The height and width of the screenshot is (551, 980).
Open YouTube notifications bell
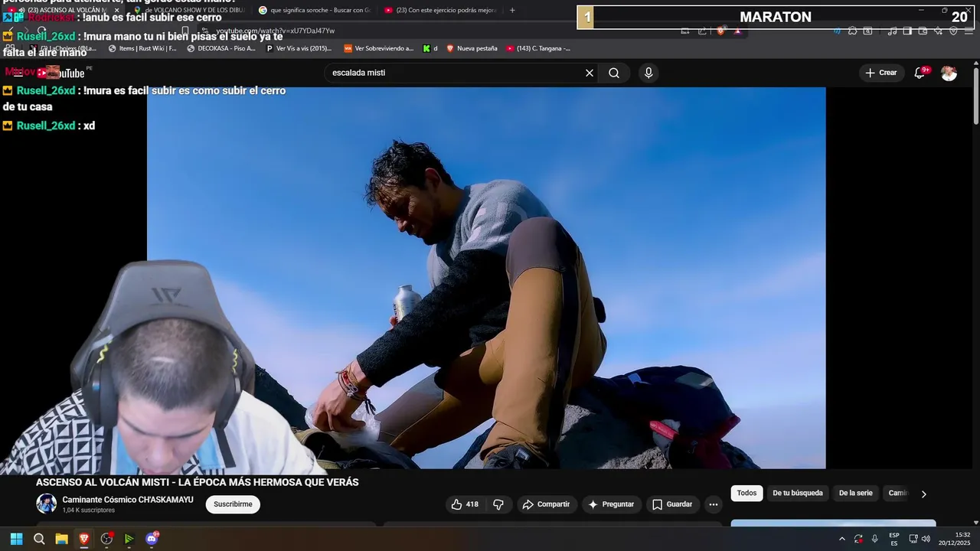[x=920, y=73]
